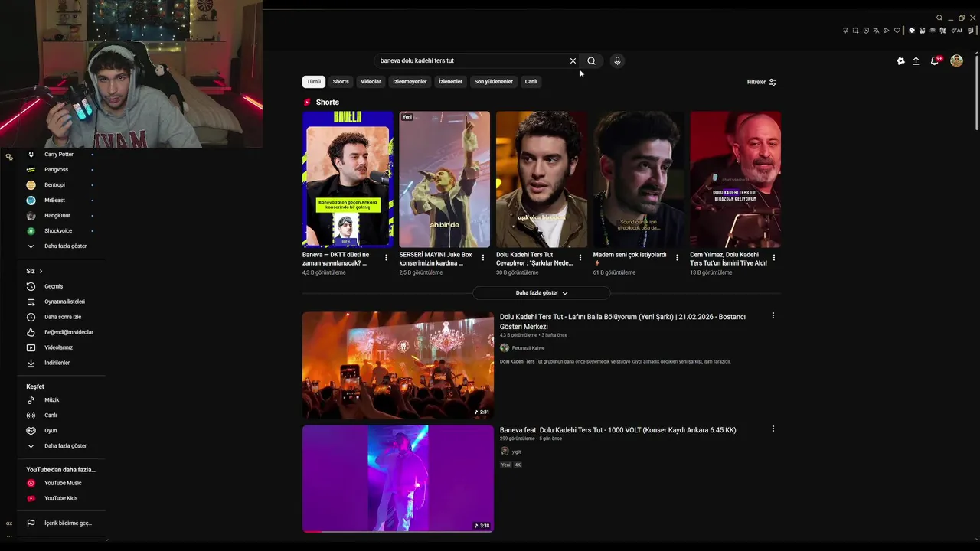Click the browser translate toolbar icon
Screen dimensions: 980x551
coord(876,31)
